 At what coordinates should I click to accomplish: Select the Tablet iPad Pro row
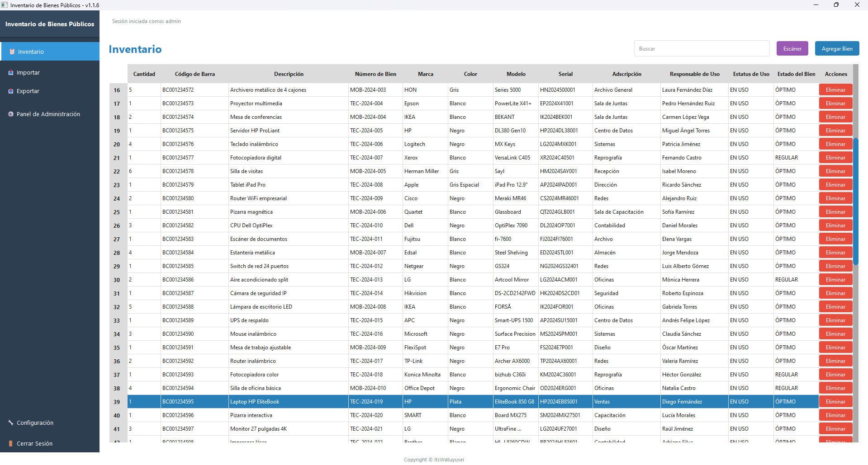pyautogui.click(x=317, y=184)
